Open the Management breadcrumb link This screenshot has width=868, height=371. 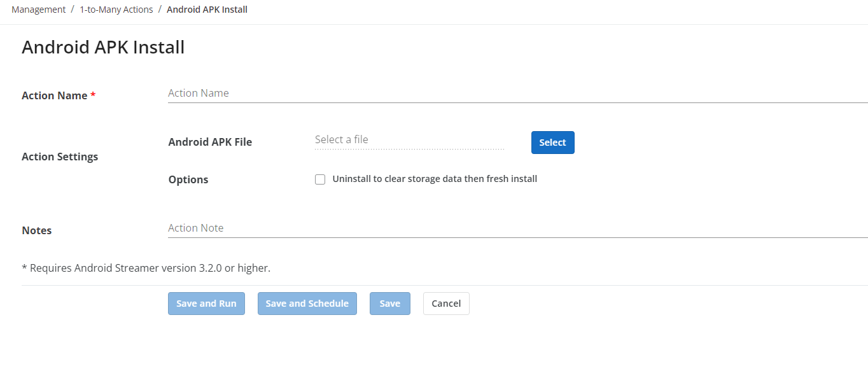38,10
